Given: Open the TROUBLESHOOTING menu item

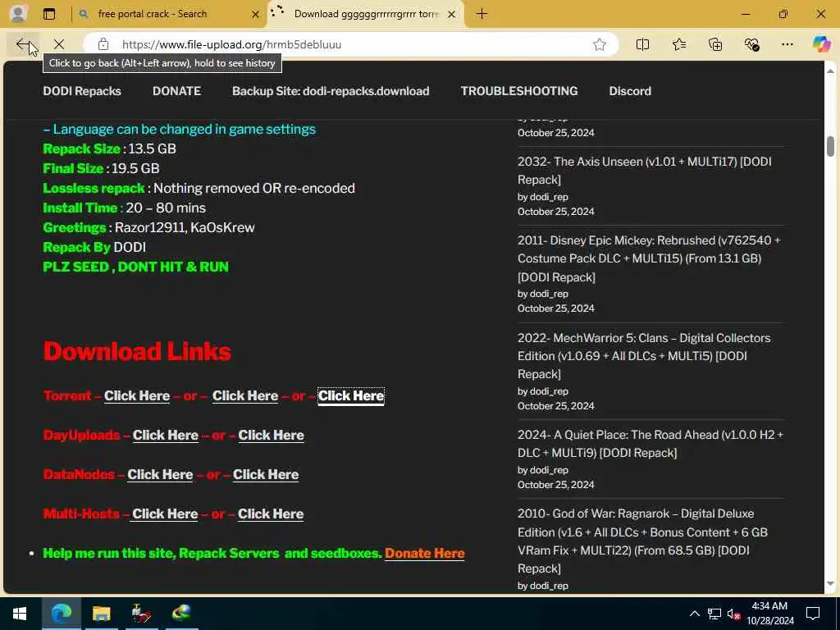Looking at the screenshot, I should pyautogui.click(x=519, y=91).
